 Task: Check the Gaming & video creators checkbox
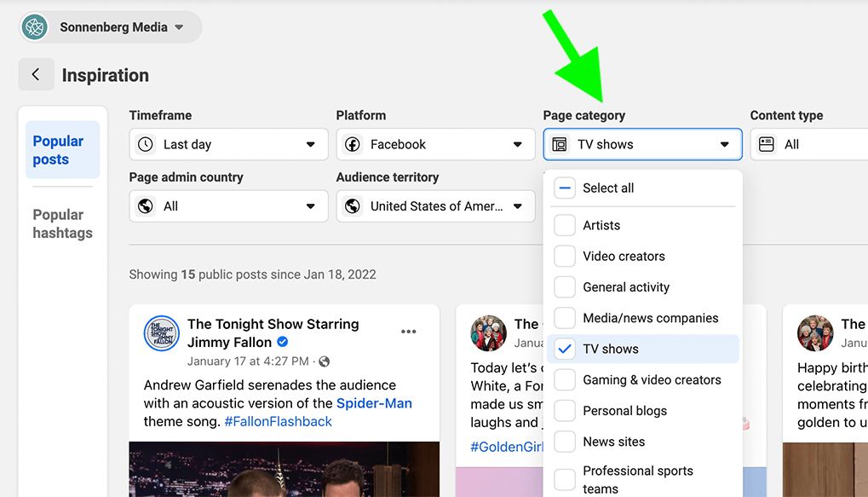(565, 380)
